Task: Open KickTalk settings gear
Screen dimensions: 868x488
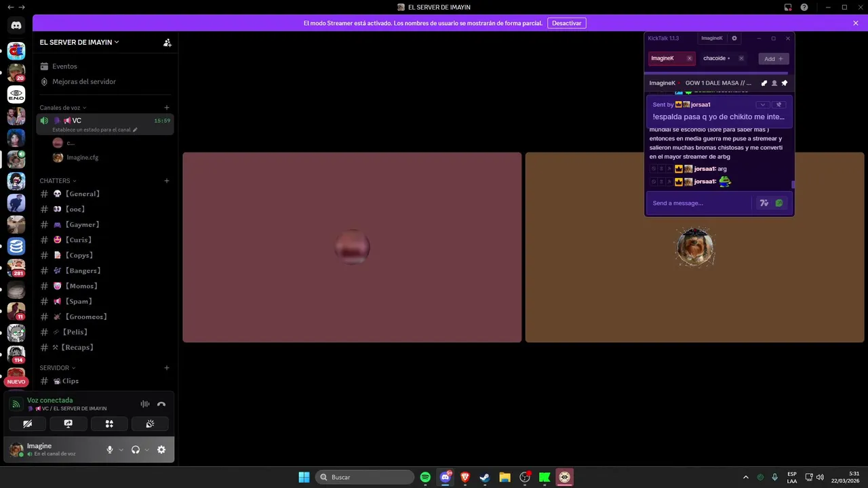Action: point(734,39)
